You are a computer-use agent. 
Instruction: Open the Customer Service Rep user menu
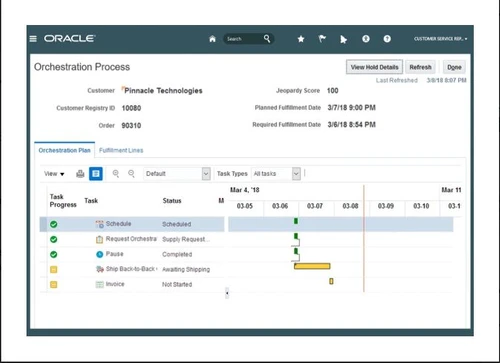click(x=440, y=39)
